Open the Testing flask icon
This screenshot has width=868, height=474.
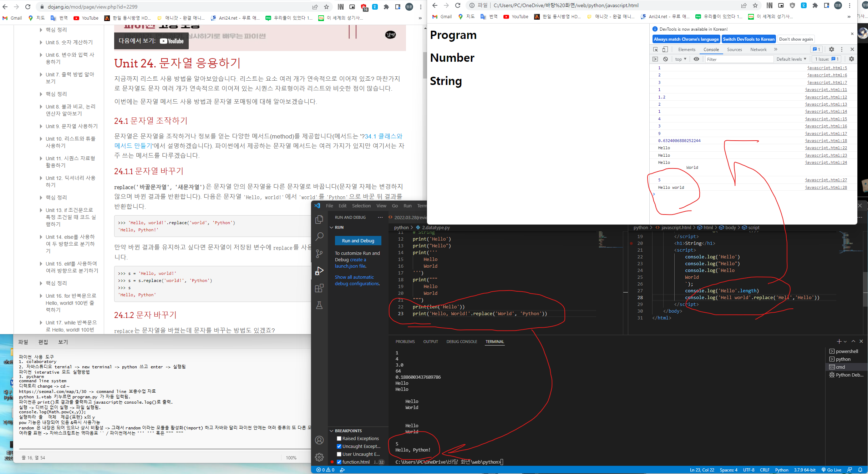click(x=319, y=305)
